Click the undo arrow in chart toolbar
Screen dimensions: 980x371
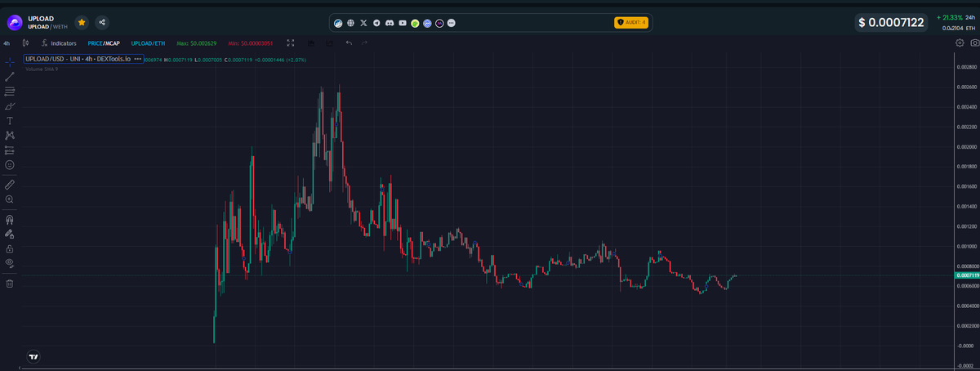[x=349, y=42]
